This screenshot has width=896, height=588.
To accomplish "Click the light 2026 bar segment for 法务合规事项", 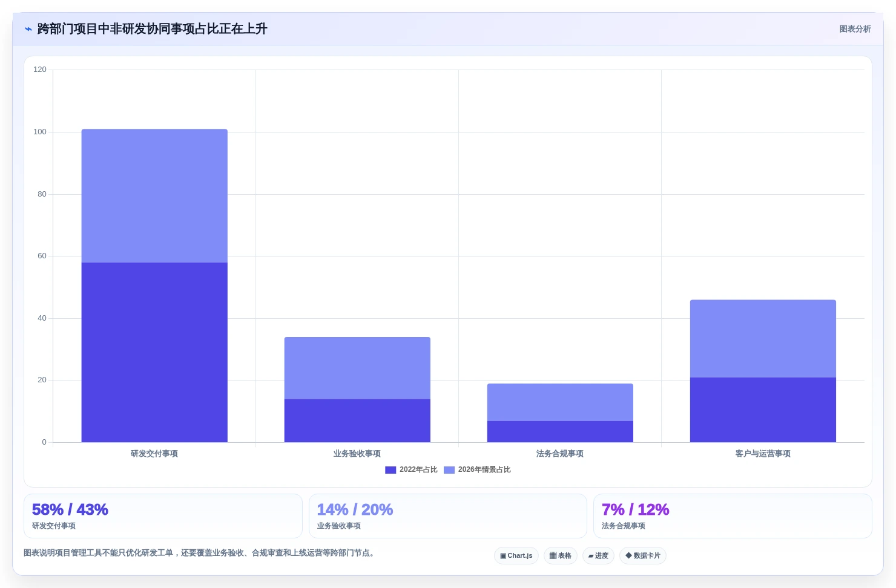I will [560, 402].
